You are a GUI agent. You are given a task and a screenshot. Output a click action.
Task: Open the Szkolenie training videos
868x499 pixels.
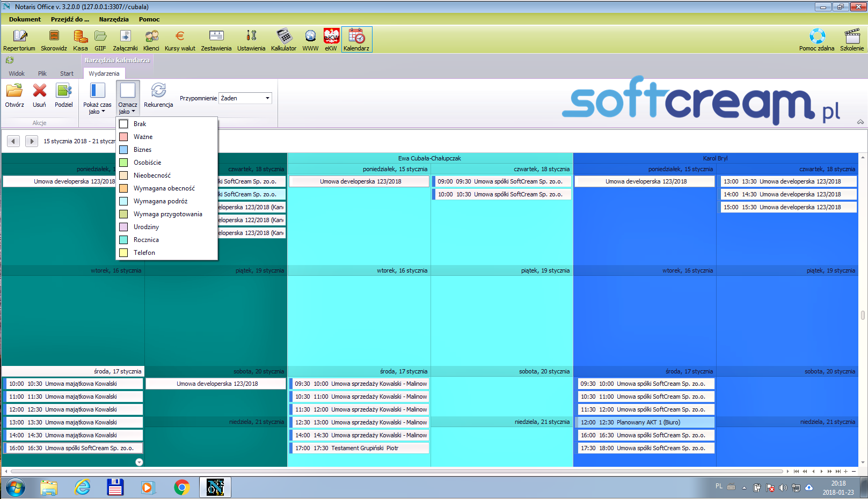tap(852, 40)
